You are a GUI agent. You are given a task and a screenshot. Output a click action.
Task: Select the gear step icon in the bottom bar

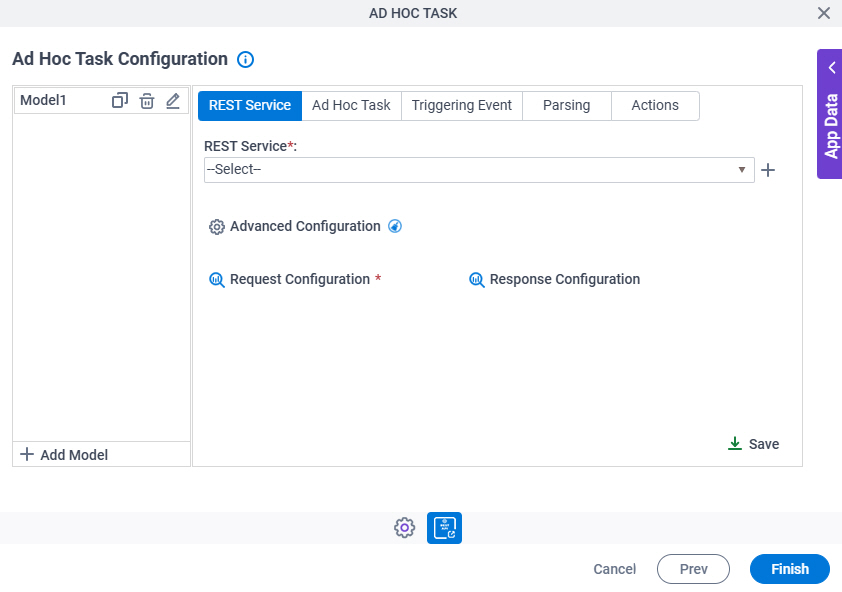[x=404, y=528]
